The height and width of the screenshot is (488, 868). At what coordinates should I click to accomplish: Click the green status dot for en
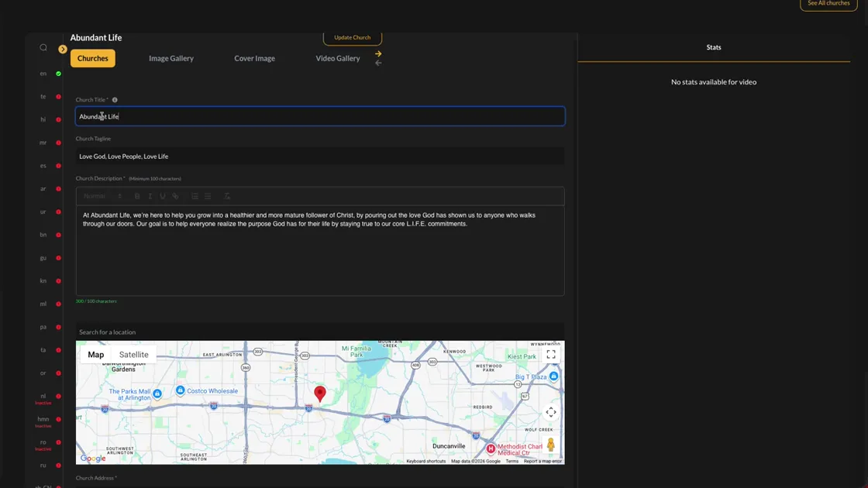point(58,74)
